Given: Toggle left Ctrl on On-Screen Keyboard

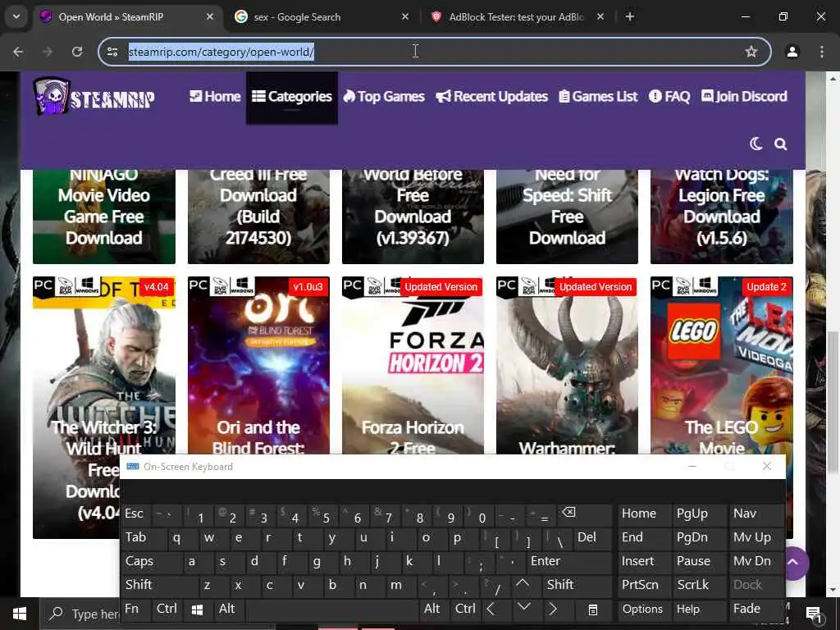Looking at the screenshot, I should [x=167, y=609].
